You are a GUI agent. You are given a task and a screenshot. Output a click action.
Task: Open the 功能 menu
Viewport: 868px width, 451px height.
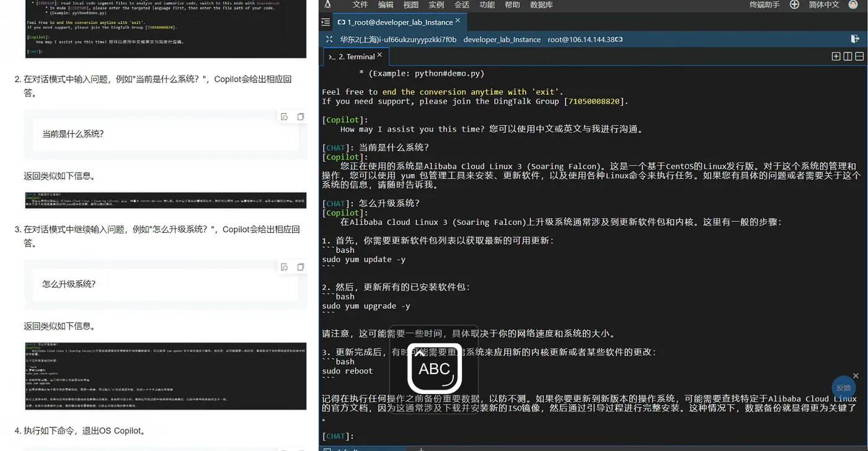[x=487, y=5]
